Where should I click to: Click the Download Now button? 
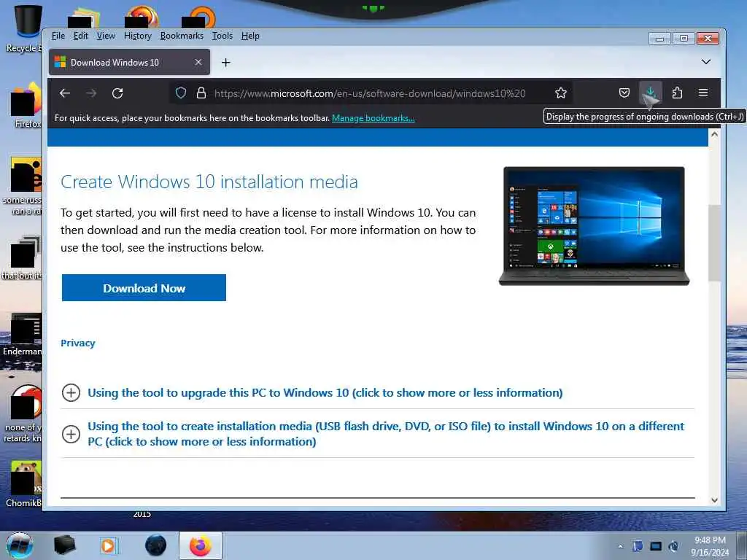144,287
